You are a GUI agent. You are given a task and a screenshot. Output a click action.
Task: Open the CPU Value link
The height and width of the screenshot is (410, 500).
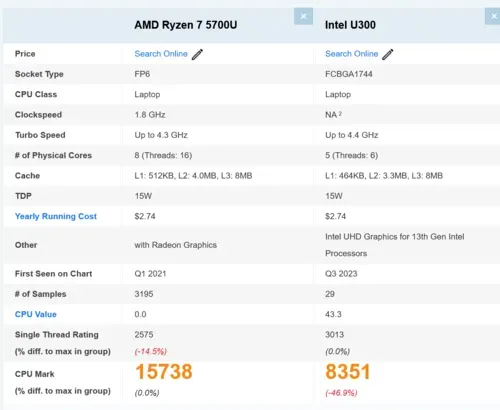coord(36,314)
